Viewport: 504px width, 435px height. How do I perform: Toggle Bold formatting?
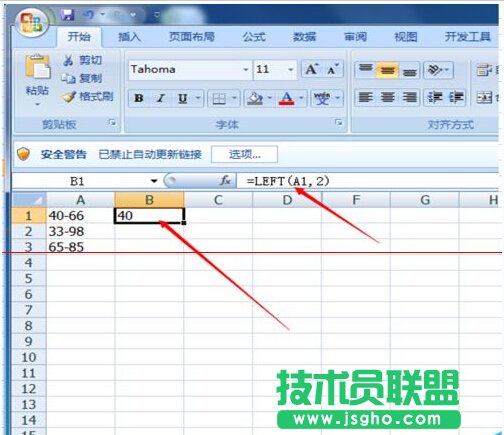point(139,98)
